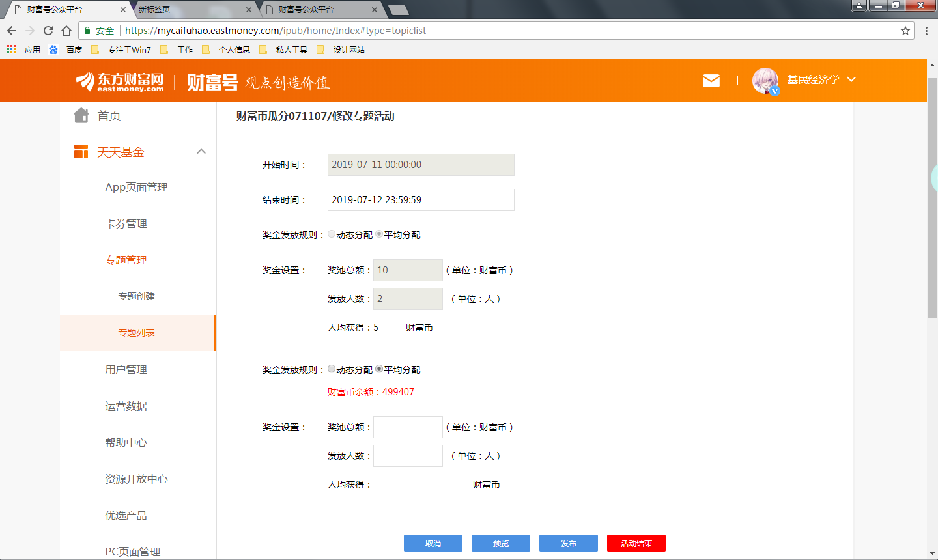Open App页面管理 menu item
Screen dimensions: 938x560
pos(137,188)
